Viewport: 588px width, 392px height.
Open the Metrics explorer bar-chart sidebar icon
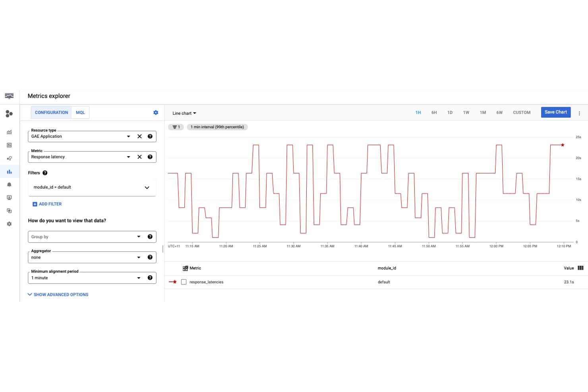tap(9, 172)
